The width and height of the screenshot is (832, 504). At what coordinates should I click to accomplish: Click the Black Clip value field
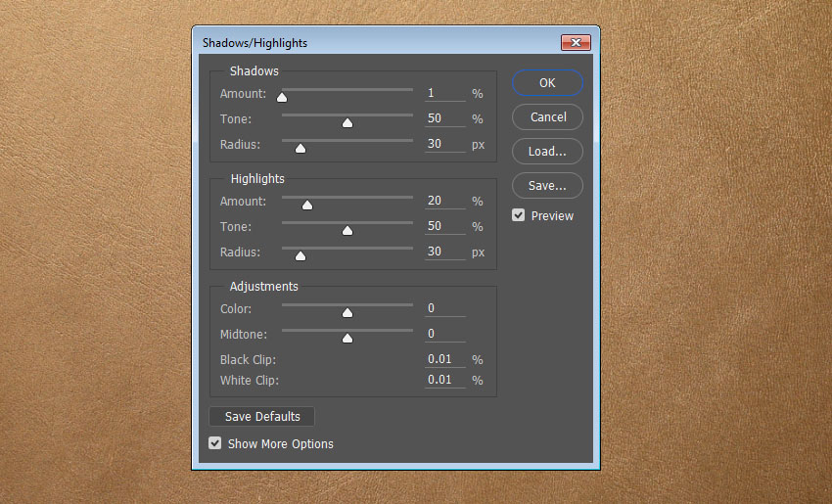[444, 359]
